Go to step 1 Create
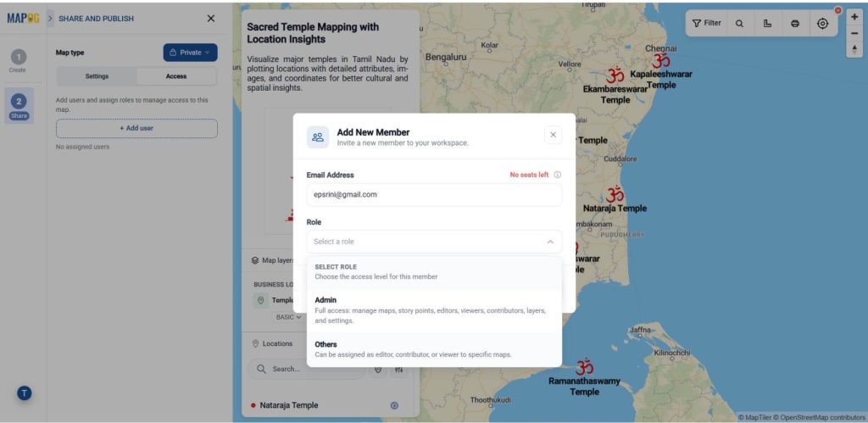Image resolution: width=868 pixels, height=423 pixels. pos(19,60)
